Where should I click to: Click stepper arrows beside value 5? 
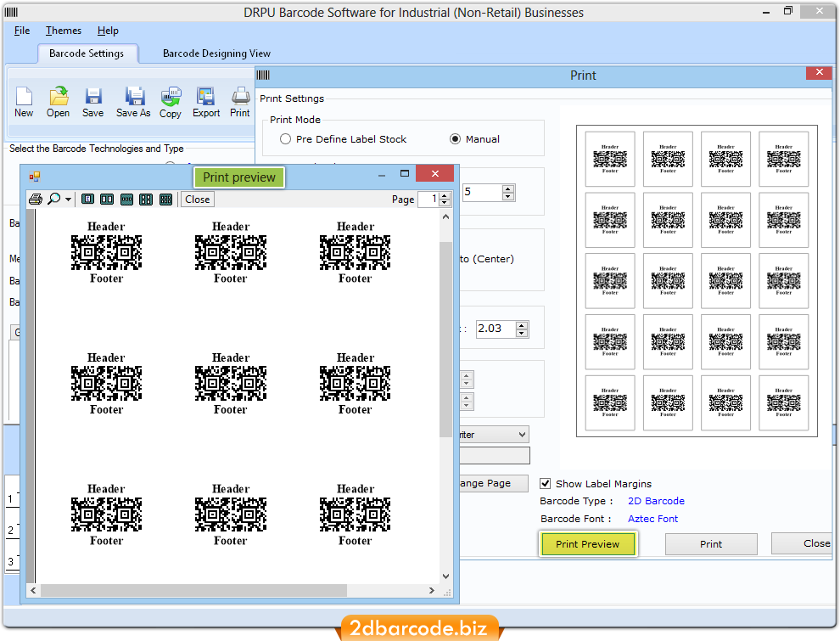click(508, 192)
